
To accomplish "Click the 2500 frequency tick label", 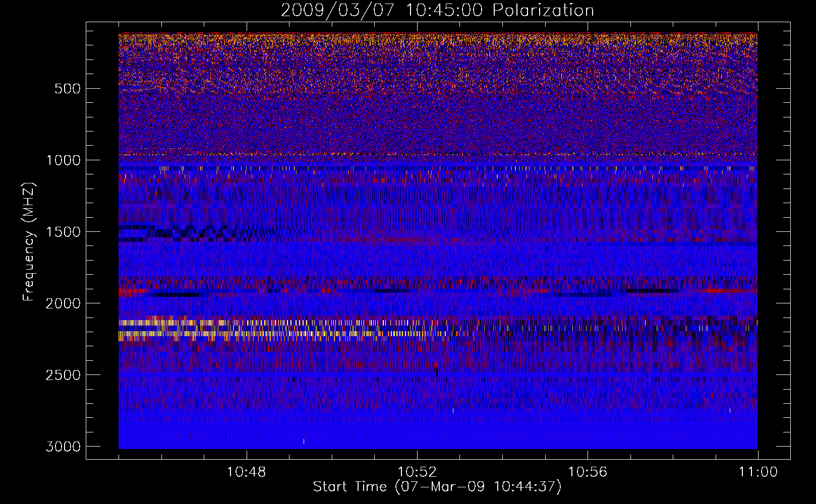I will pyautogui.click(x=64, y=375).
